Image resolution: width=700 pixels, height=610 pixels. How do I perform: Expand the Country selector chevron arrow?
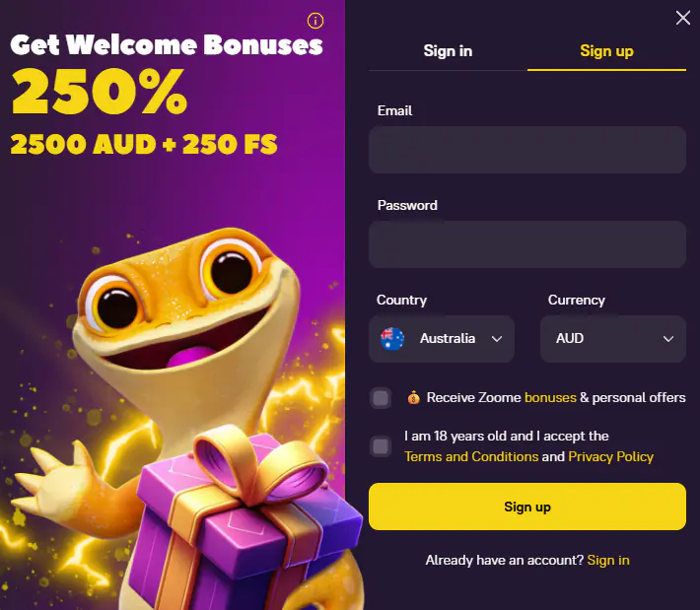click(x=497, y=339)
